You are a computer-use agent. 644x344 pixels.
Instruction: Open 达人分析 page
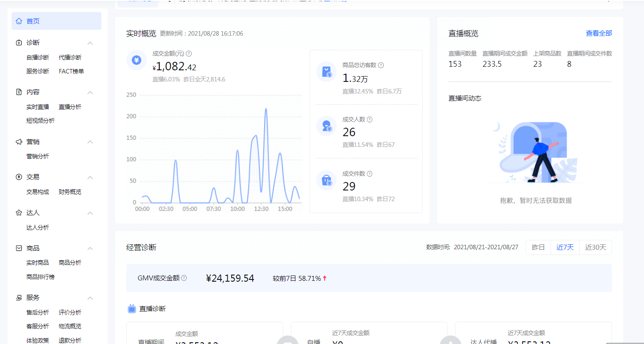(38, 227)
